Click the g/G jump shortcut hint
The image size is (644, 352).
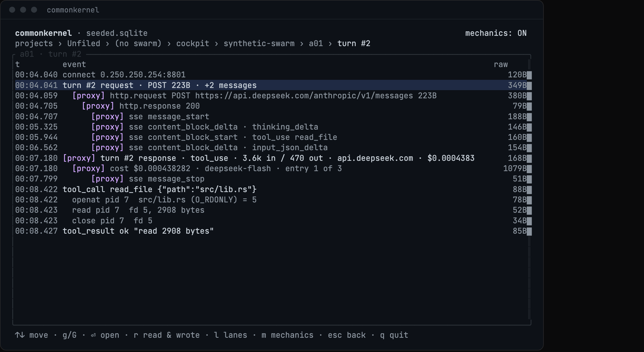point(70,335)
